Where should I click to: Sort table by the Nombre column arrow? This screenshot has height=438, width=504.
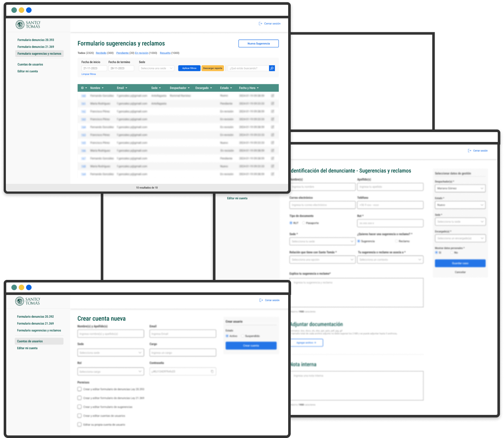point(103,88)
